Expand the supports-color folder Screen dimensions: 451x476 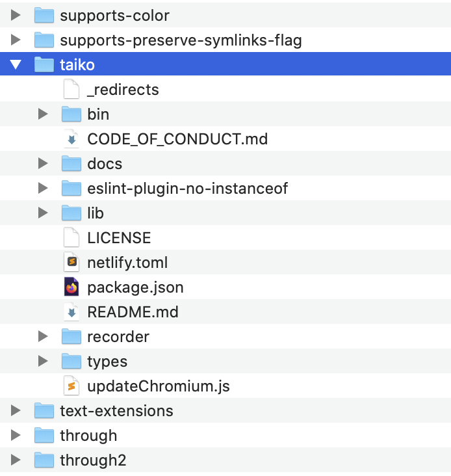(16, 16)
